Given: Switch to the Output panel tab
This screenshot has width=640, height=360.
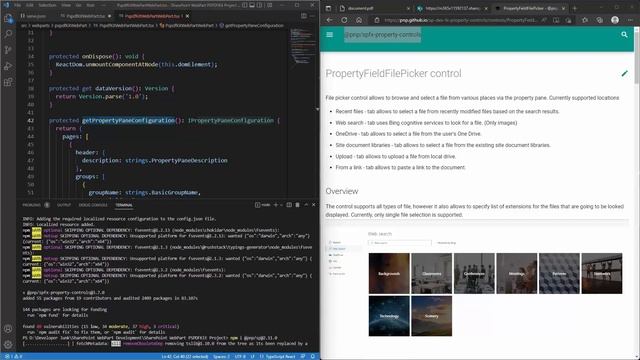Looking at the screenshot, I should coord(64,205).
